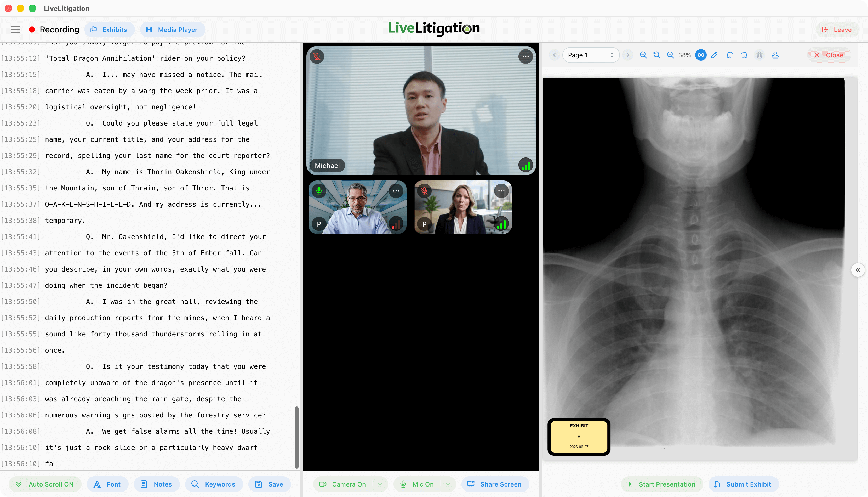Image resolution: width=868 pixels, height=497 pixels.
Task: Open the Exhibits tab
Action: [x=110, y=30]
